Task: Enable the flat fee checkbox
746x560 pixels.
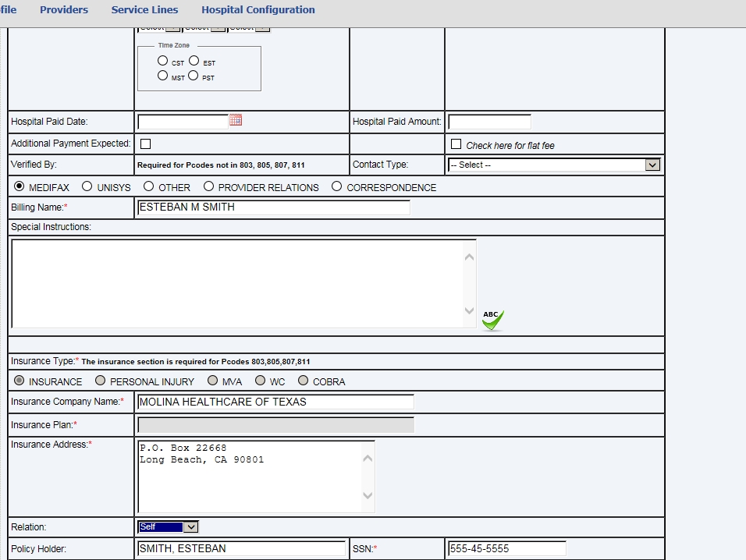Action: (456, 144)
